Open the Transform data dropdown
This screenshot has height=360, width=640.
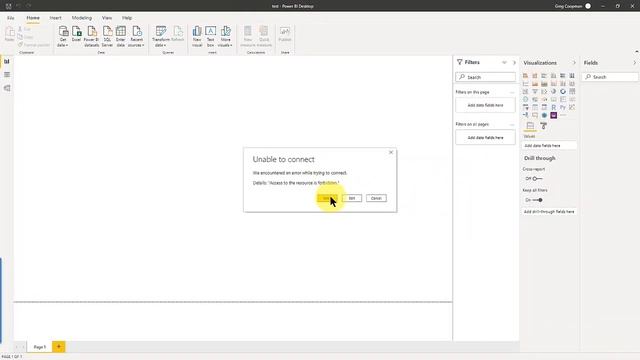tap(160, 36)
